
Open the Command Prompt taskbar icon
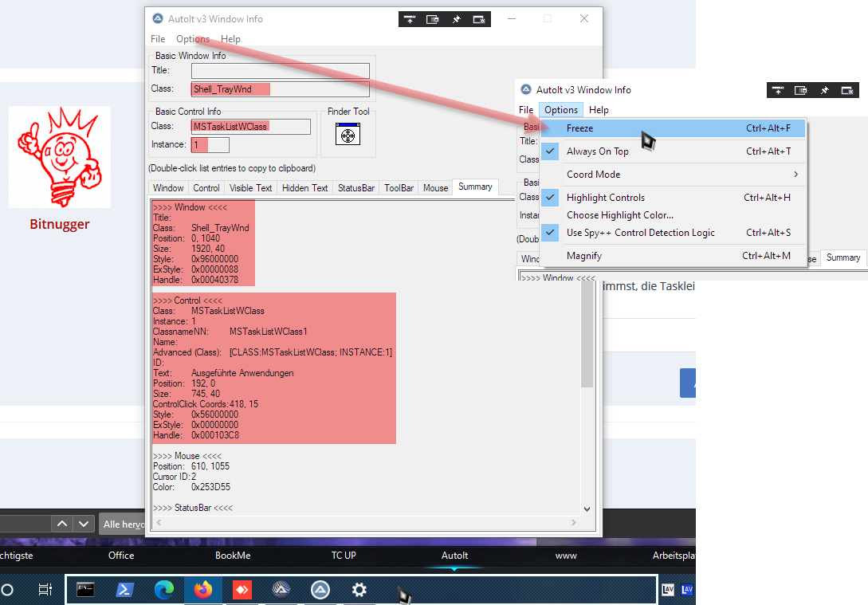(86, 590)
